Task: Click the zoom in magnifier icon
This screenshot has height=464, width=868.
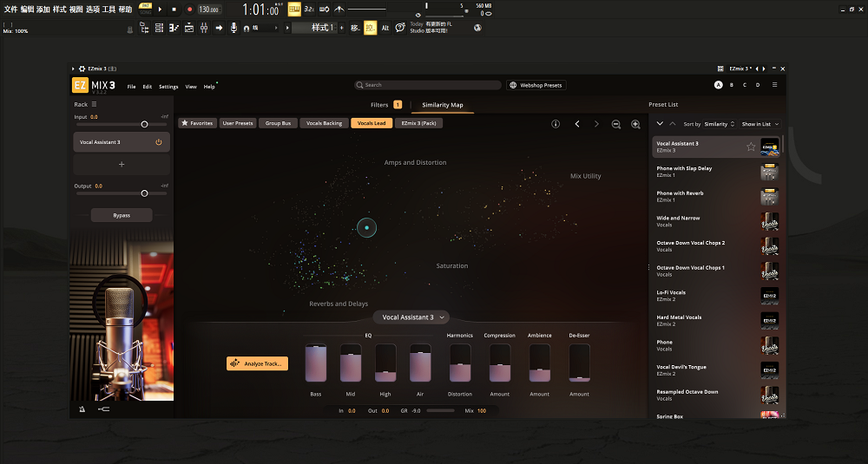Action: 635,124
